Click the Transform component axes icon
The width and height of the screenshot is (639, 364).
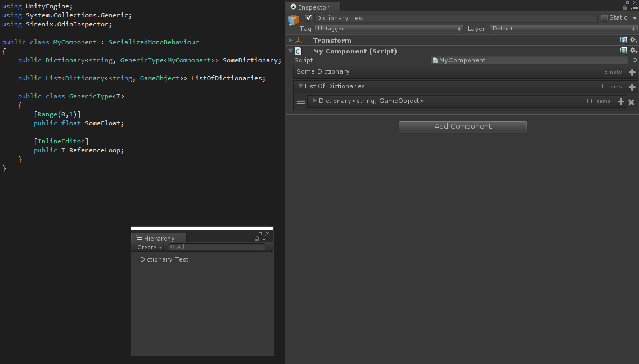(x=299, y=40)
